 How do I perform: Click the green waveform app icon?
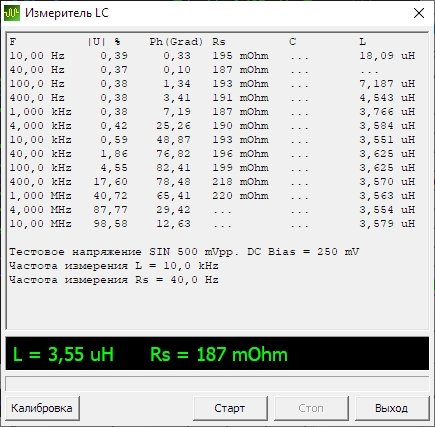[12, 13]
